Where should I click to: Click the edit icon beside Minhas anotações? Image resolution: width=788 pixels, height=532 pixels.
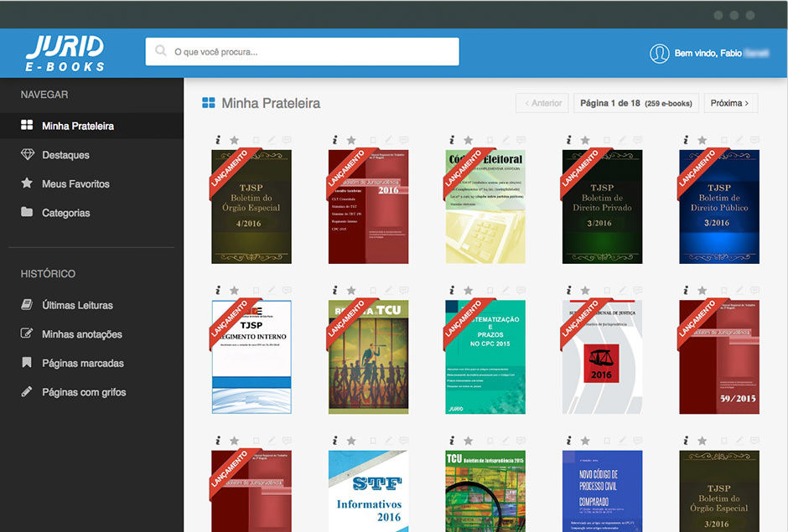[27, 334]
